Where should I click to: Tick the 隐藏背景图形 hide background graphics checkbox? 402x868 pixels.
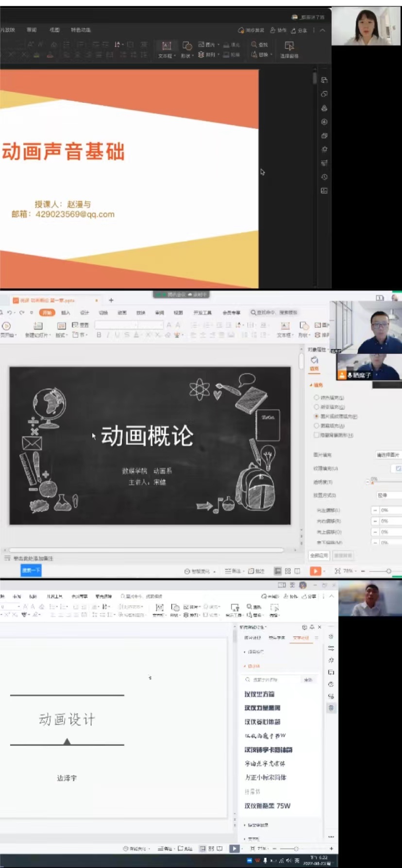click(317, 435)
